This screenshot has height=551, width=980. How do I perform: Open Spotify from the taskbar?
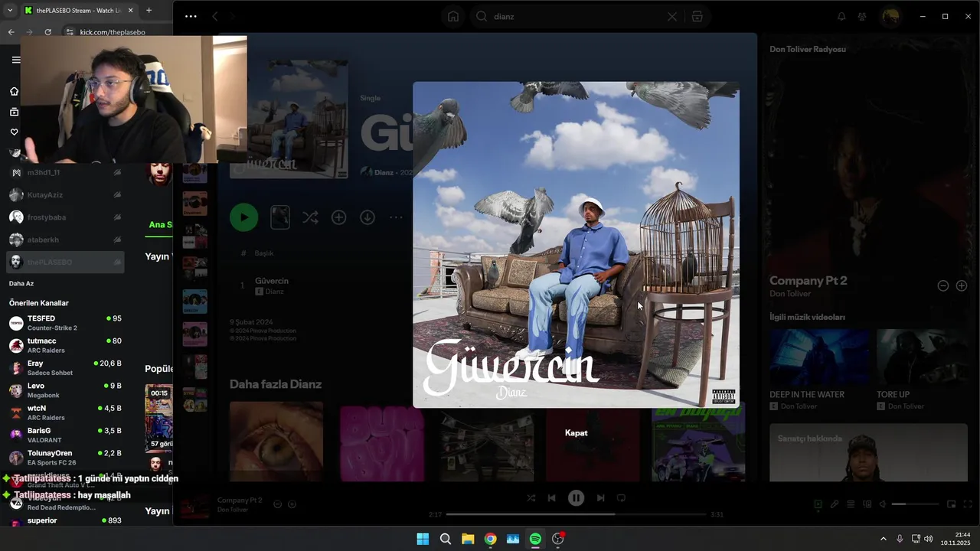click(x=535, y=539)
